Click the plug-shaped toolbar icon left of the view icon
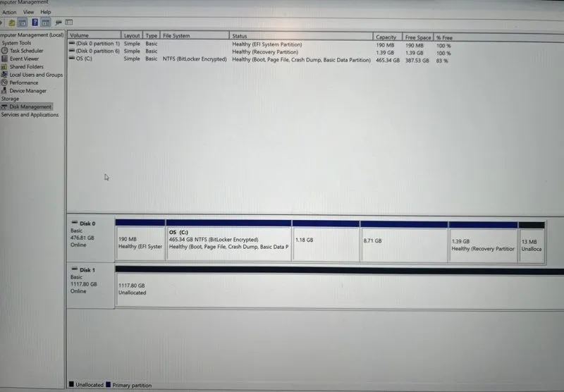Screen dimensions: 564x392 [59, 23]
